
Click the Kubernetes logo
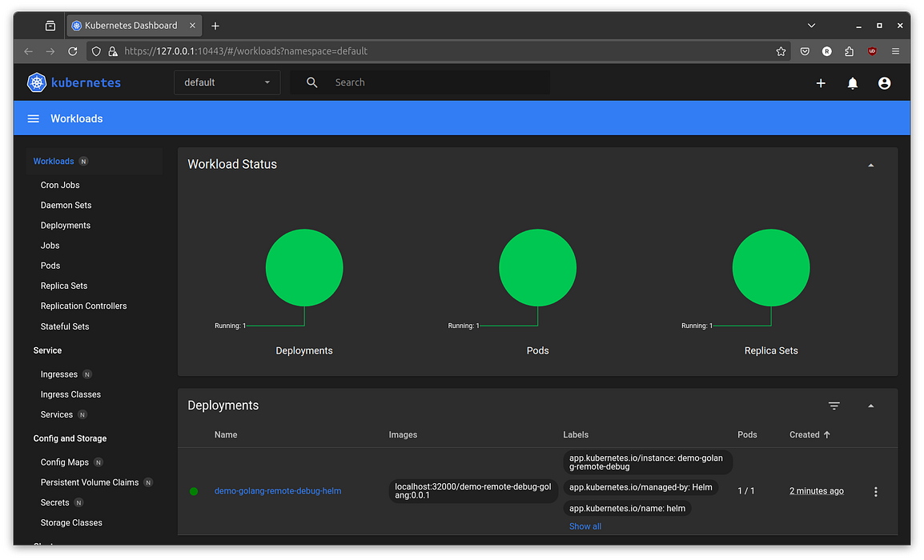pyautogui.click(x=36, y=82)
